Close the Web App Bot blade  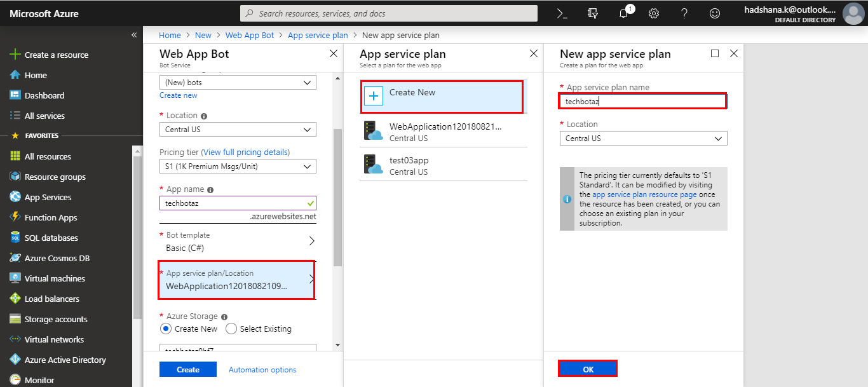[334, 54]
